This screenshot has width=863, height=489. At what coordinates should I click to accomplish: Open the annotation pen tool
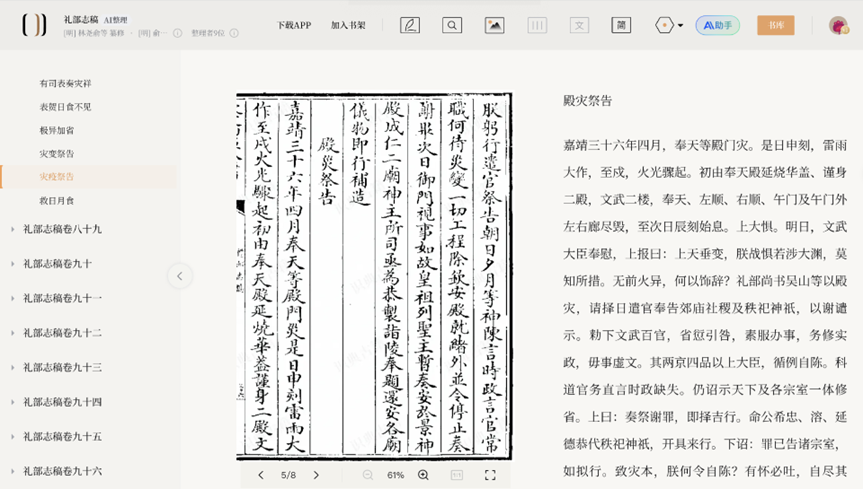coord(409,25)
